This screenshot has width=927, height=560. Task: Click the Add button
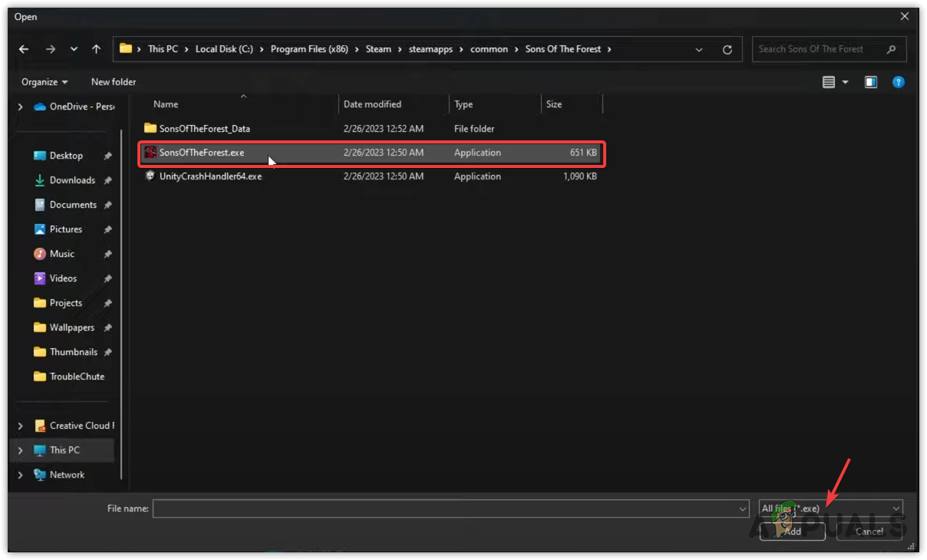click(792, 532)
